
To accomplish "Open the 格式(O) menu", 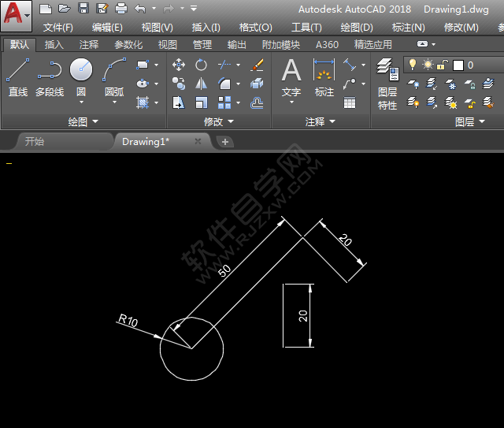I will tap(255, 28).
